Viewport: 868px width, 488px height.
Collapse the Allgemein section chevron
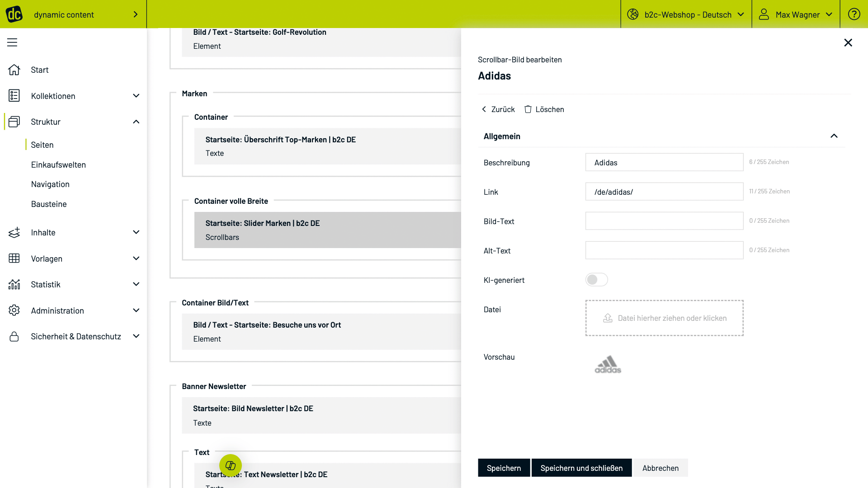tap(834, 136)
